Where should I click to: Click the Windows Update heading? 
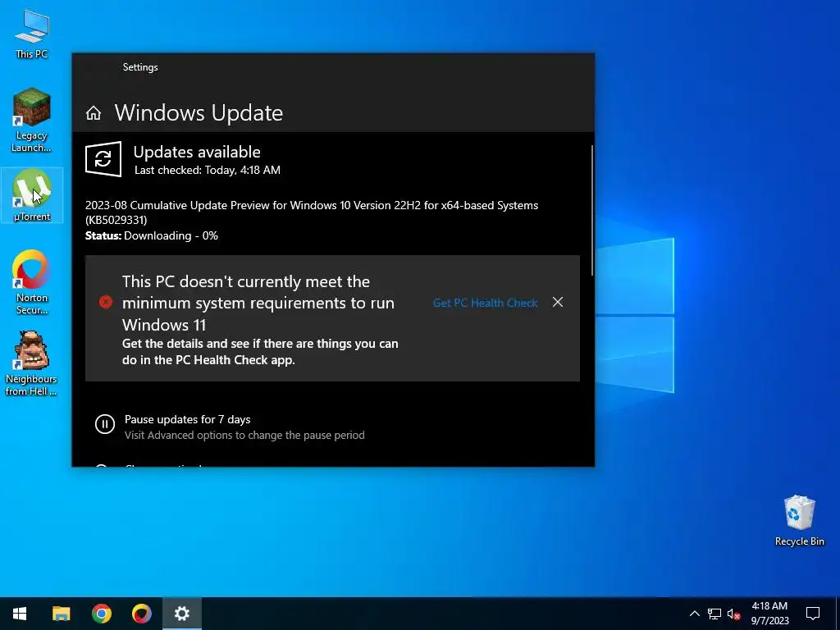click(x=199, y=113)
